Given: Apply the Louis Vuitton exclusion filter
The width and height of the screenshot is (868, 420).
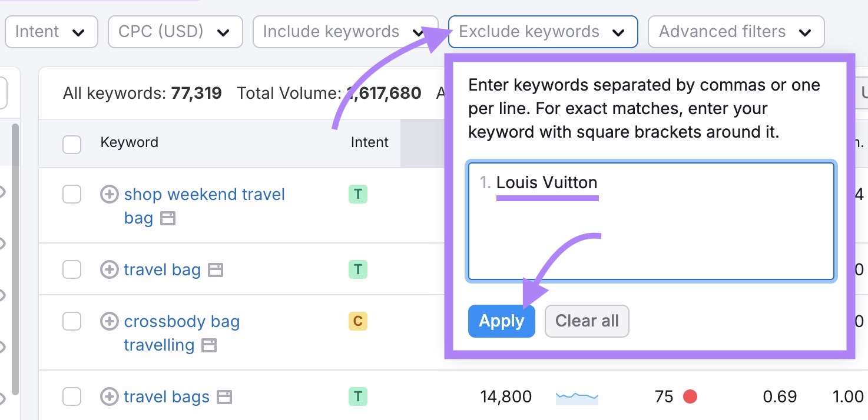Looking at the screenshot, I should pyautogui.click(x=501, y=321).
